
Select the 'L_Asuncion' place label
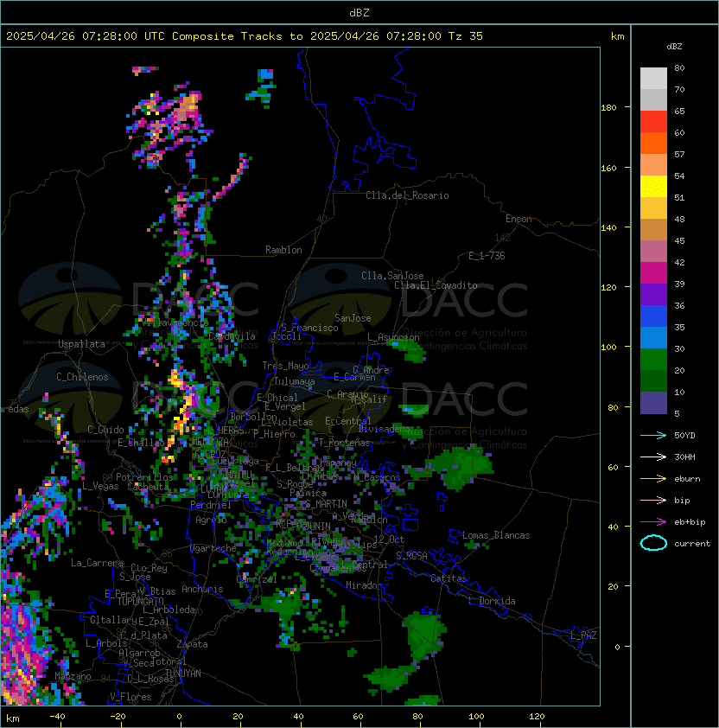393,337
